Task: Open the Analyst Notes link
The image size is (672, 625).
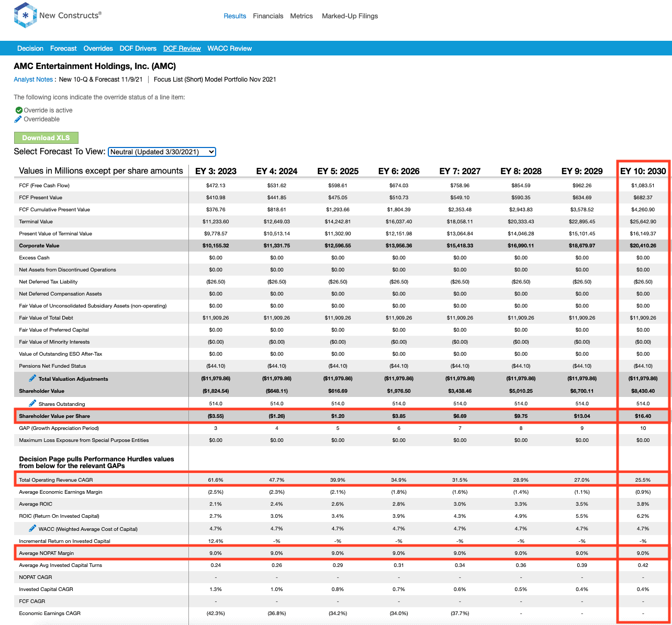Action: (33, 79)
